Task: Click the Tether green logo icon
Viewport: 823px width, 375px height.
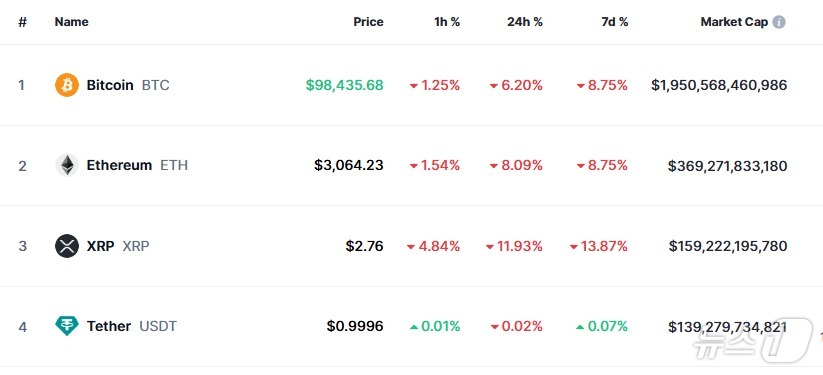Action: (67, 326)
